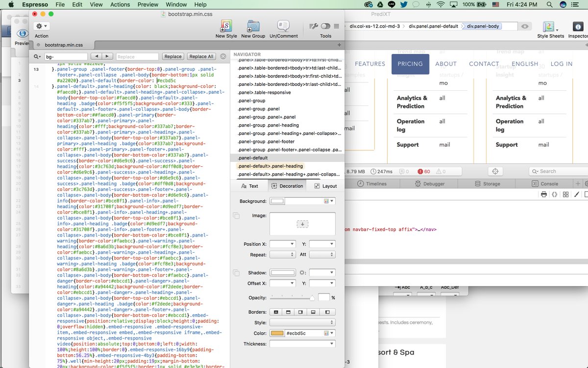Switch to the Decoration inspector tab

287,186
